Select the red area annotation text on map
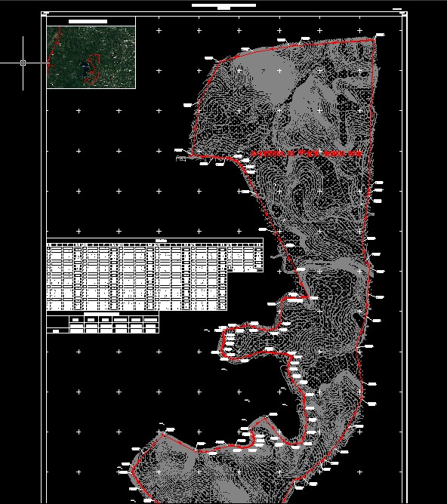Viewport: 447px width, 504px height. 307,154
